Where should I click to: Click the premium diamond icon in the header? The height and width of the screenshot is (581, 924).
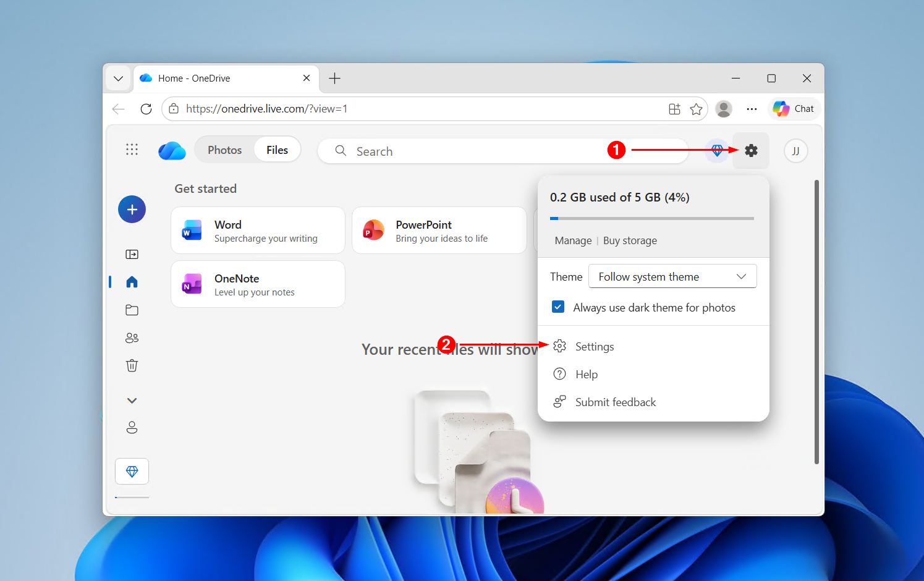click(x=717, y=150)
